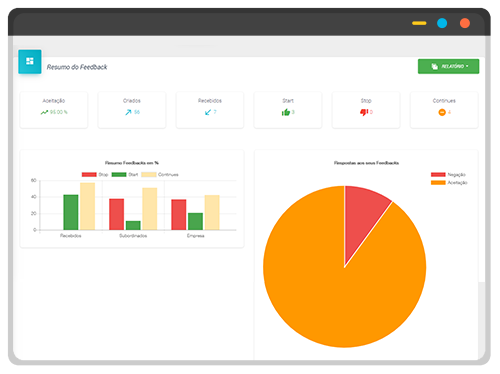This screenshot has height=374, width=500.
Task: Click the Respostas aos seus Feedbacks chart title
Action: click(366, 163)
